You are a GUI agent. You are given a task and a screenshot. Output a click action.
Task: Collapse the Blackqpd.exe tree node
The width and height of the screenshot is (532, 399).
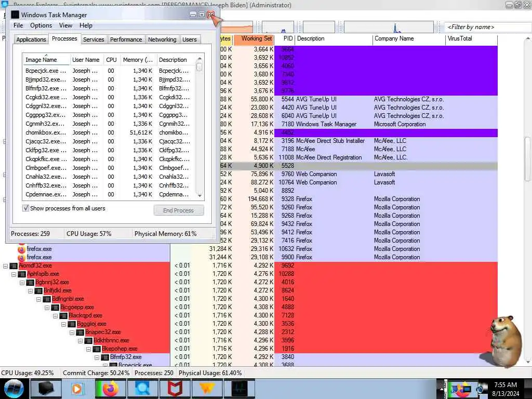tap(55, 316)
